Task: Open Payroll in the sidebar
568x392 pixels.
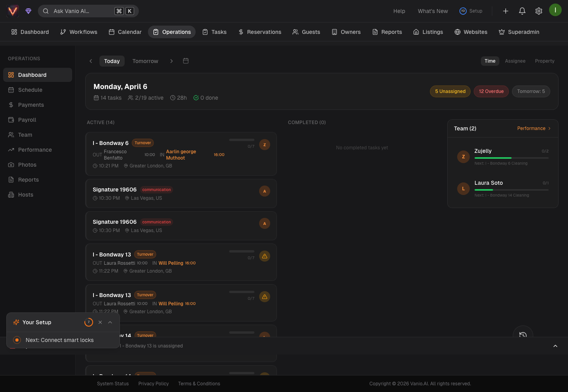Action: [x=27, y=120]
